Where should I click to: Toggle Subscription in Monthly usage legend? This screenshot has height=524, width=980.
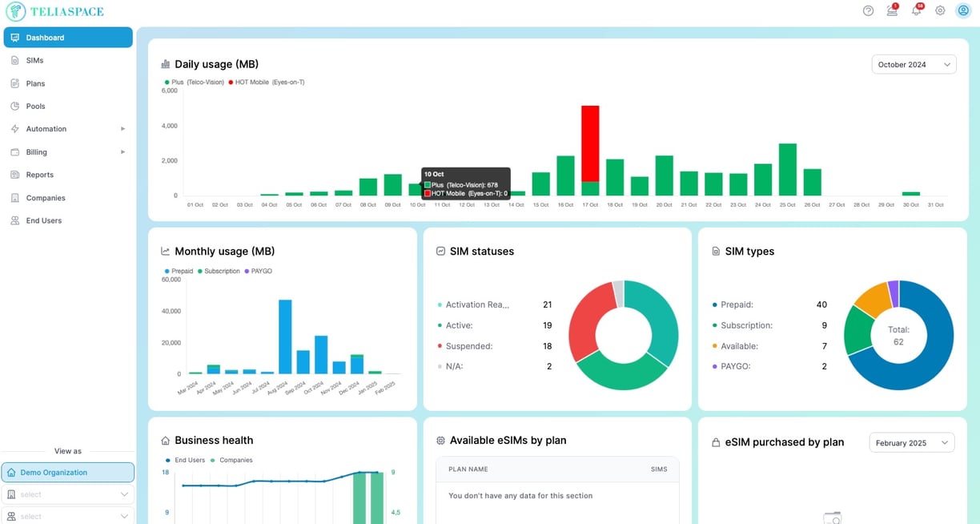219,271
